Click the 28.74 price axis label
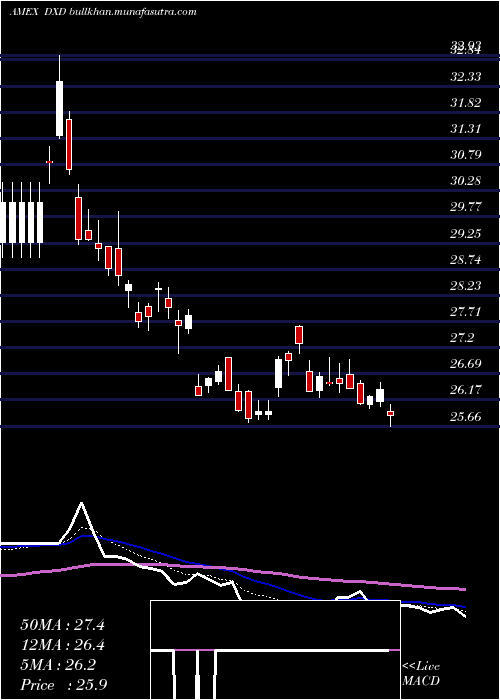The image size is (500, 700). (466, 259)
